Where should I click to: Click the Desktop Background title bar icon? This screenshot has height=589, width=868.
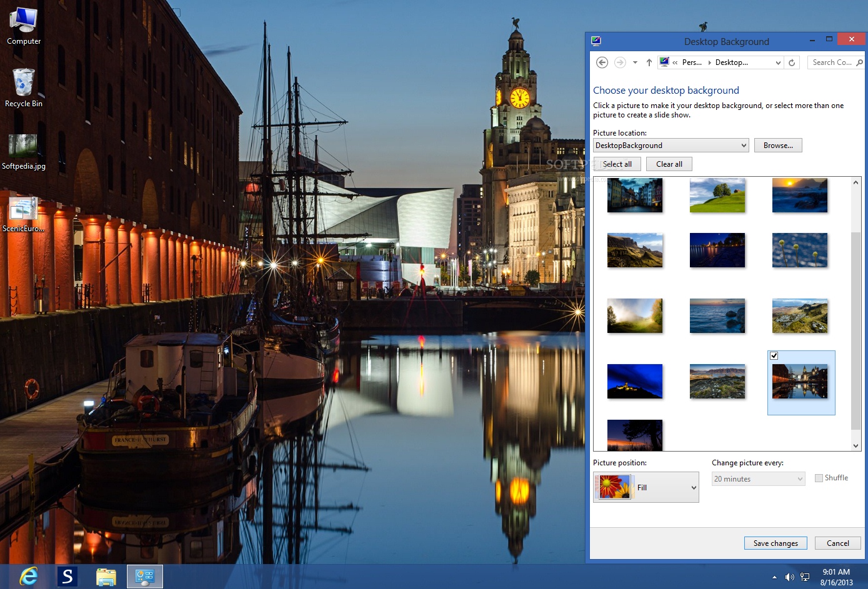point(596,41)
